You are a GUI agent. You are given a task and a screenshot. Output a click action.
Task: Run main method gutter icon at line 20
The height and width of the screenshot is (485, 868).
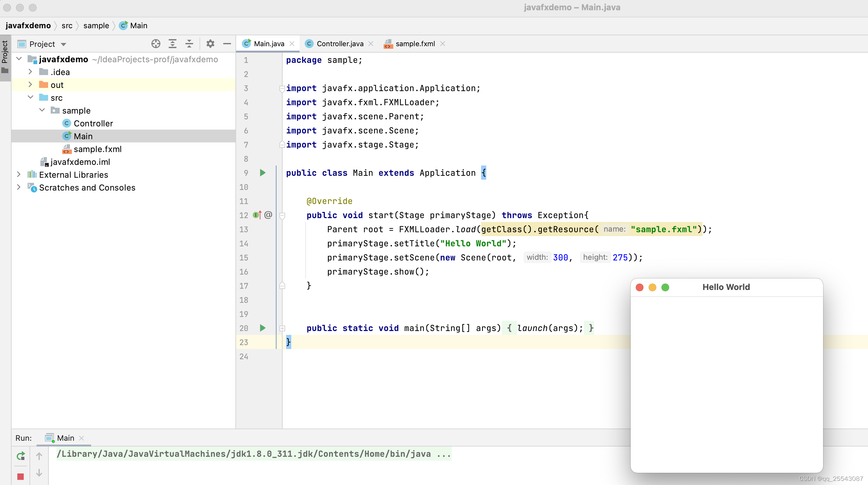(x=262, y=328)
